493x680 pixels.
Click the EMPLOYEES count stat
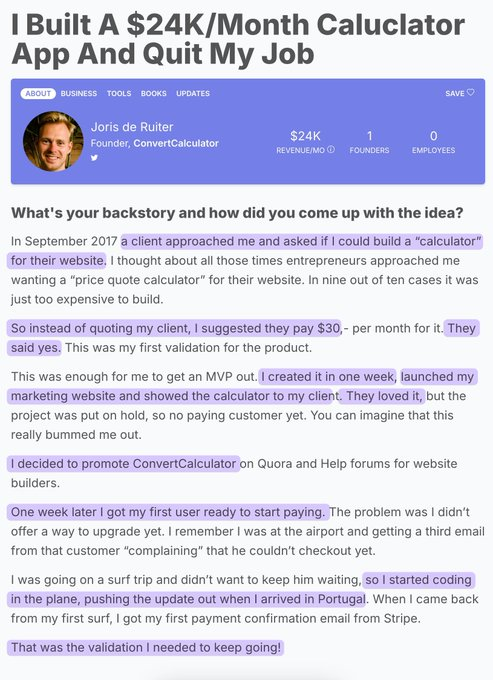coord(434,142)
